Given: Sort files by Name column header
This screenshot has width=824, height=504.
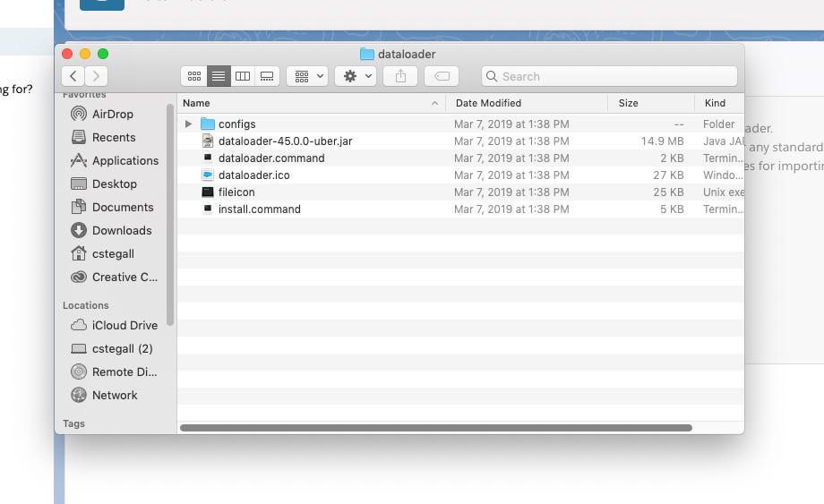Looking at the screenshot, I should [x=305, y=103].
